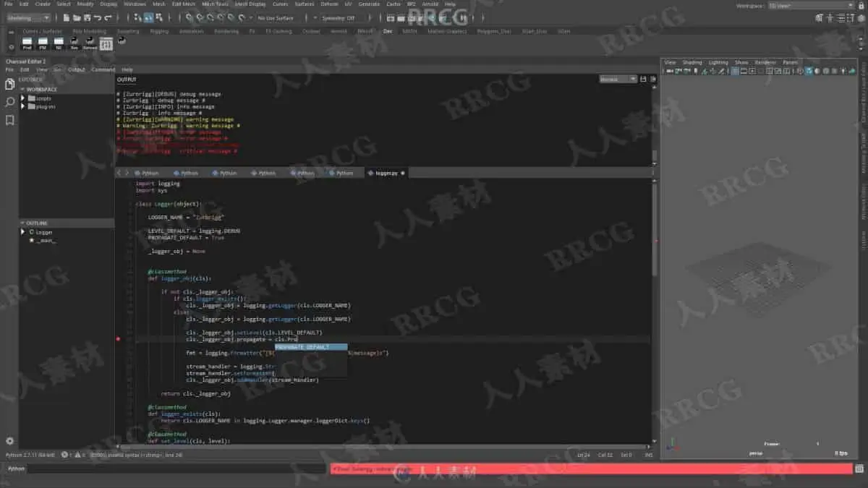Launch Charcoal Editor shelf icon with braces
Viewport: 868px width, 488px height.
[x=106, y=43]
